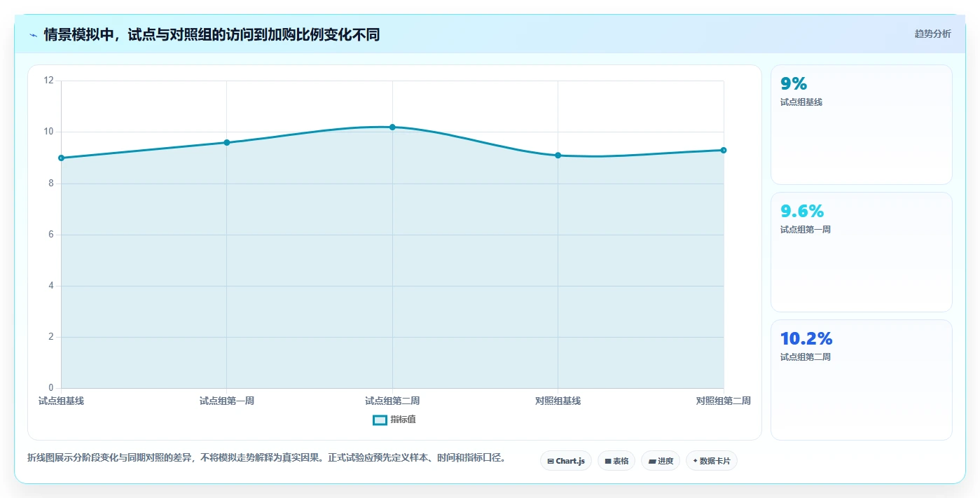Click the data point for 试点组基线
This screenshot has height=498, width=980.
[x=61, y=158]
